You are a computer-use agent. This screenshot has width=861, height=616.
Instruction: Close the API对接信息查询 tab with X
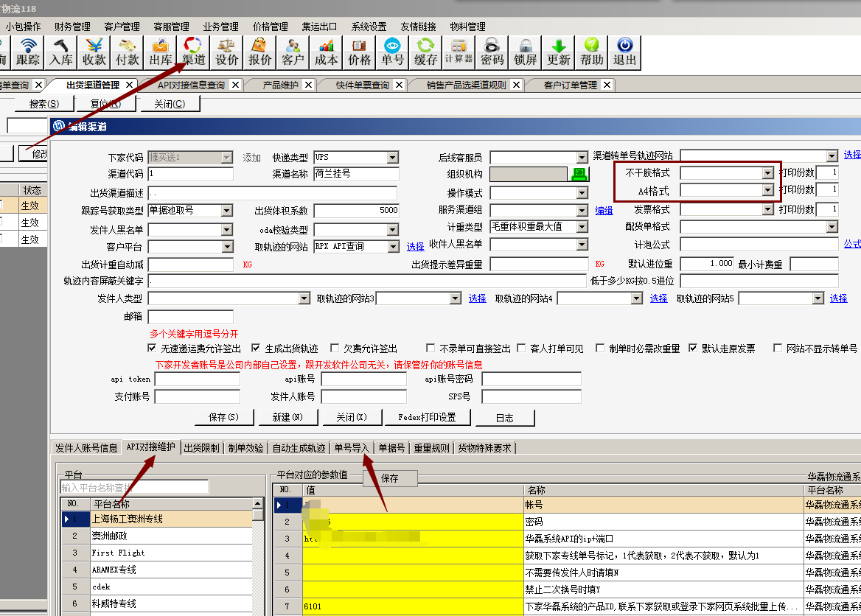(x=235, y=85)
